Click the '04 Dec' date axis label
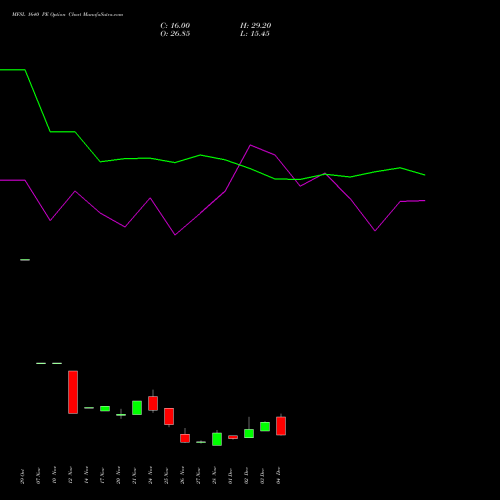 coord(278,476)
